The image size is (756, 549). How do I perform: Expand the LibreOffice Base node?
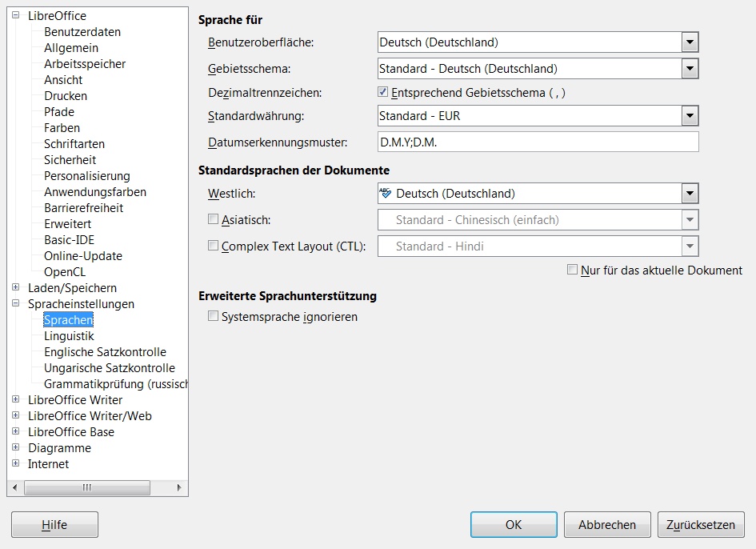15,431
